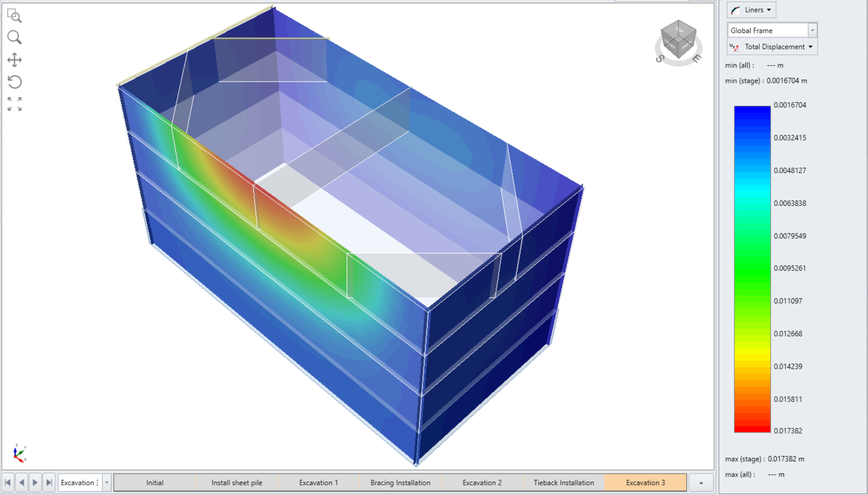Image resolution: width=868 pixels, height=495 pixels.
Task: Click the displacement color legend bar
Action: [x=752, y=269]
